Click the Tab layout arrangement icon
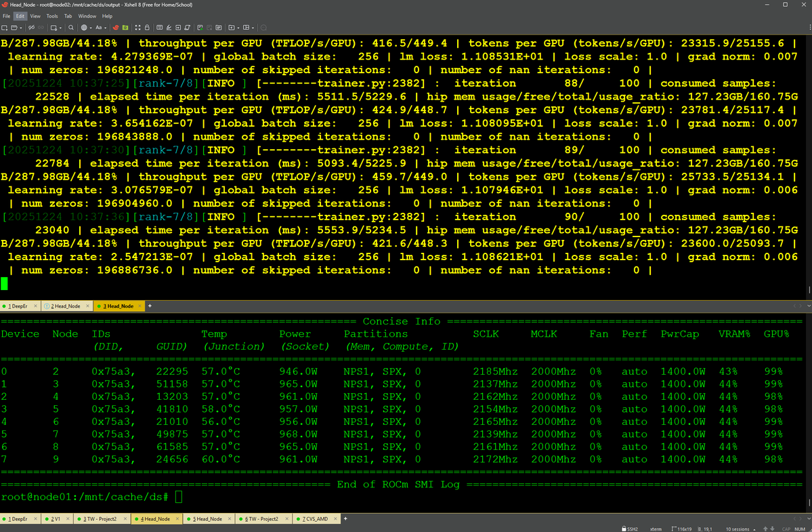This screenshot has height=532, width=812. (246, 28)
